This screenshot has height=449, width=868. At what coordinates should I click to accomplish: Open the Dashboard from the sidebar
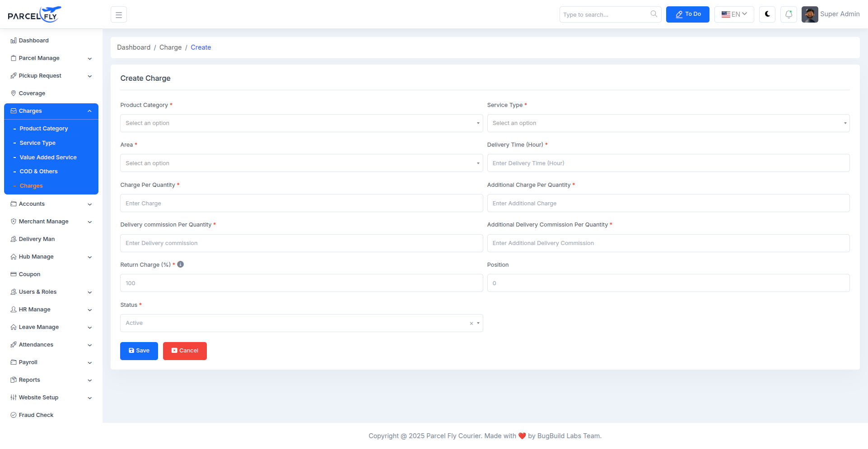tap(33, 41)
